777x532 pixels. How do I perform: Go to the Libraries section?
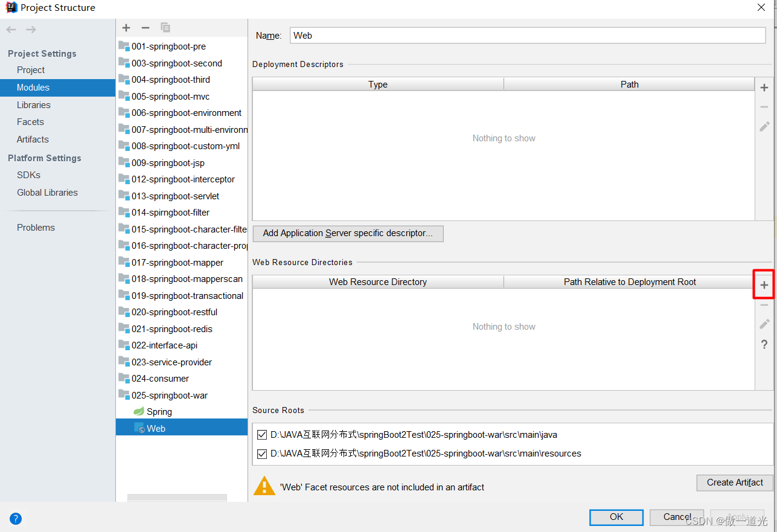pyautogui.click(x=33, y=104)
